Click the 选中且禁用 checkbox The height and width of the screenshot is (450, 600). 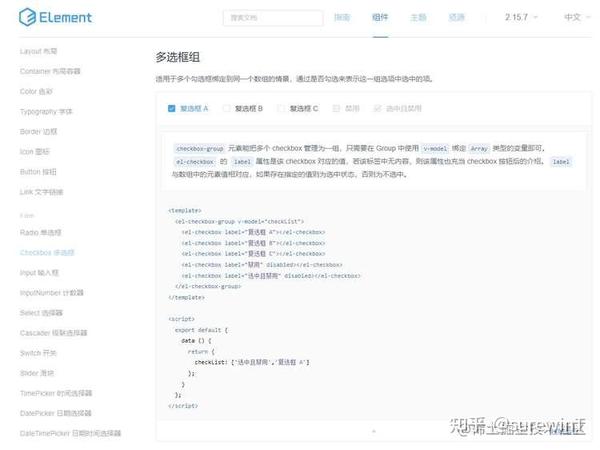[398, 109]
